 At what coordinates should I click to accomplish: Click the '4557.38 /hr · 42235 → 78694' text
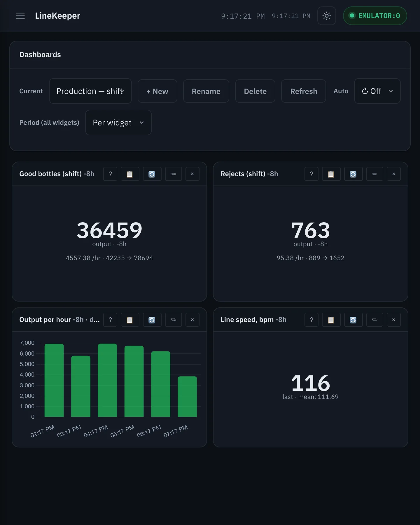pos(109,258)
